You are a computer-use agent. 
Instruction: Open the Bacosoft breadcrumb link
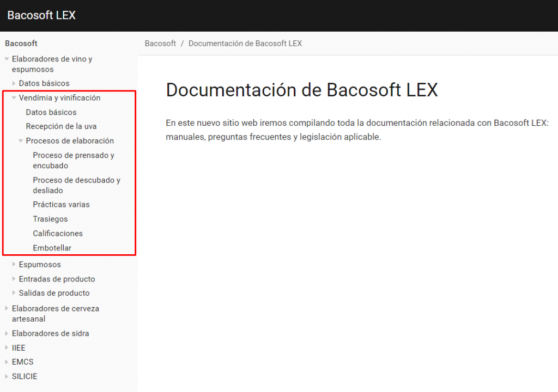point(160,44)
